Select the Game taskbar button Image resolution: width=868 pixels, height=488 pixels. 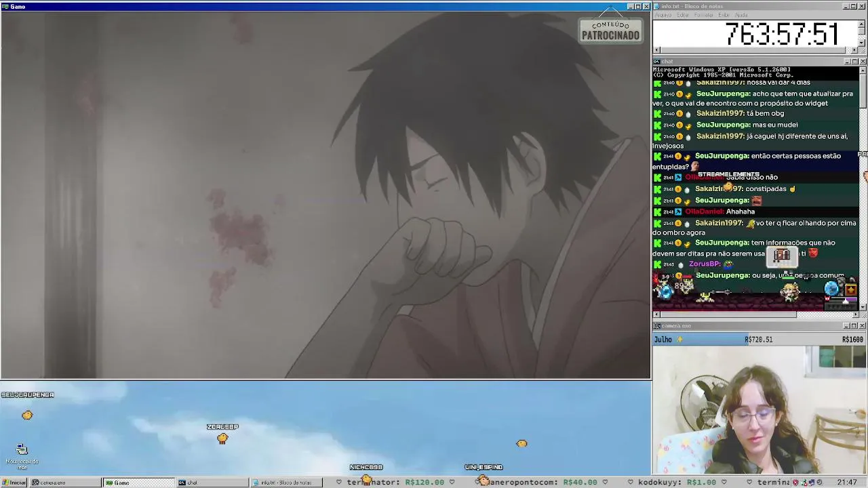click(x=138, y=483)
